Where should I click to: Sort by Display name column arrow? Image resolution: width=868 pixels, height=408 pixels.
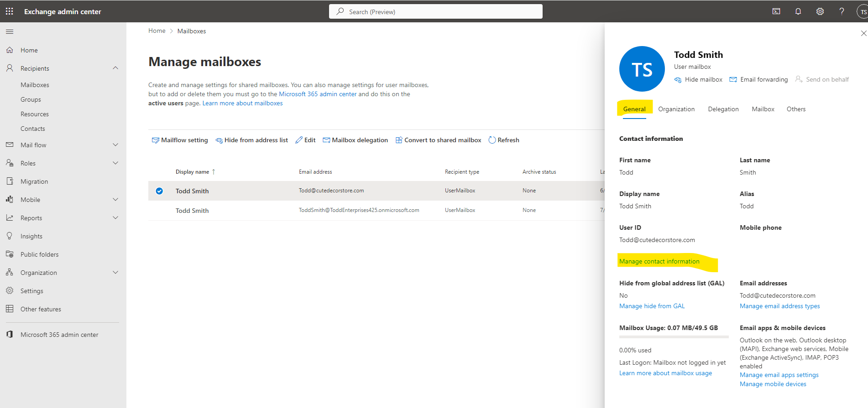pos(214,172)
